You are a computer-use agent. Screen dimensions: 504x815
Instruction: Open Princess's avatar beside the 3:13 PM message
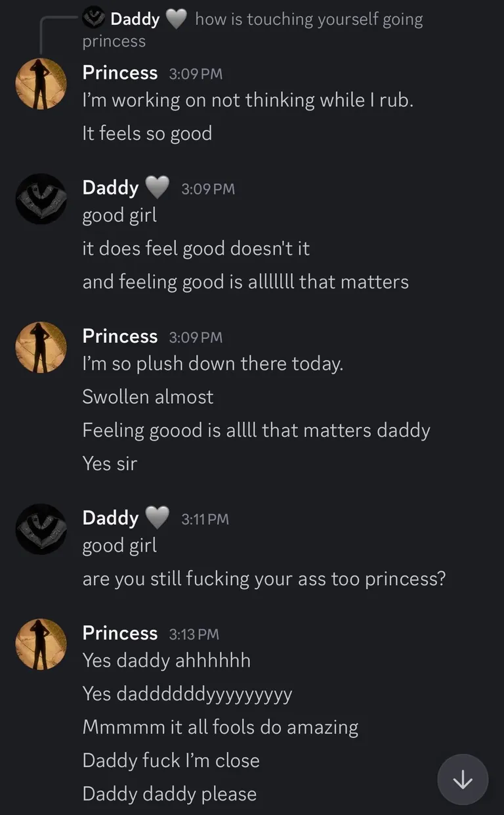pyautogui.click(x=41, y=644)
